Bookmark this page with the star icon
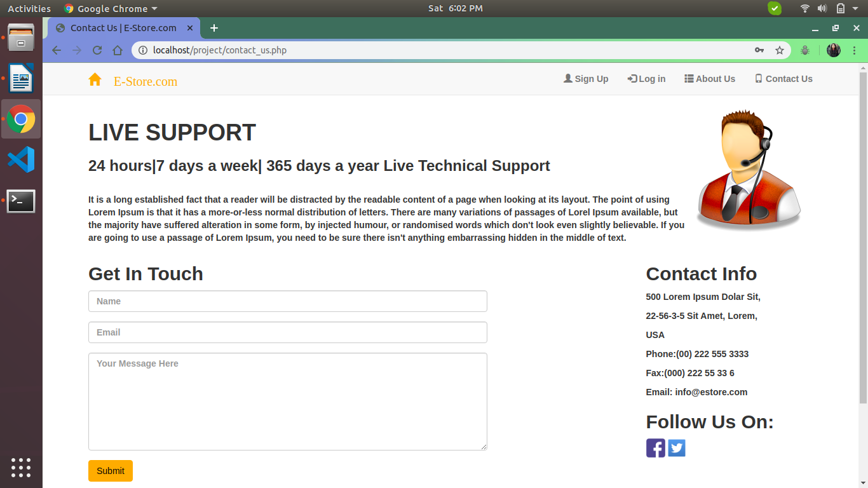The width and height of the screenshot is (868, 488). coord(780,50)
